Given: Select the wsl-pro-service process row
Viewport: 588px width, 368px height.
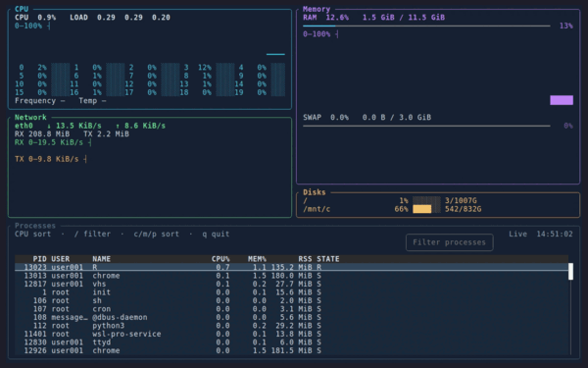Looking at the screenshot, I should (292, 334).
